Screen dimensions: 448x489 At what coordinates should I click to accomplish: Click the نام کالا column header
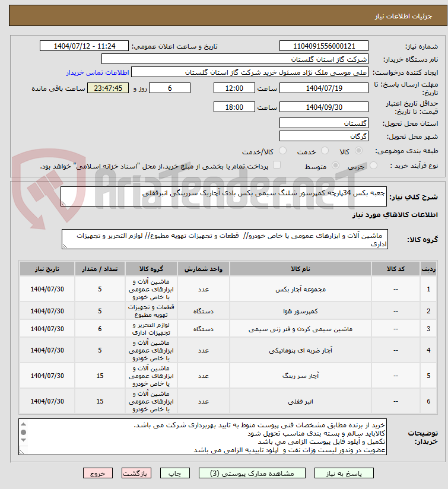[300, 269]
